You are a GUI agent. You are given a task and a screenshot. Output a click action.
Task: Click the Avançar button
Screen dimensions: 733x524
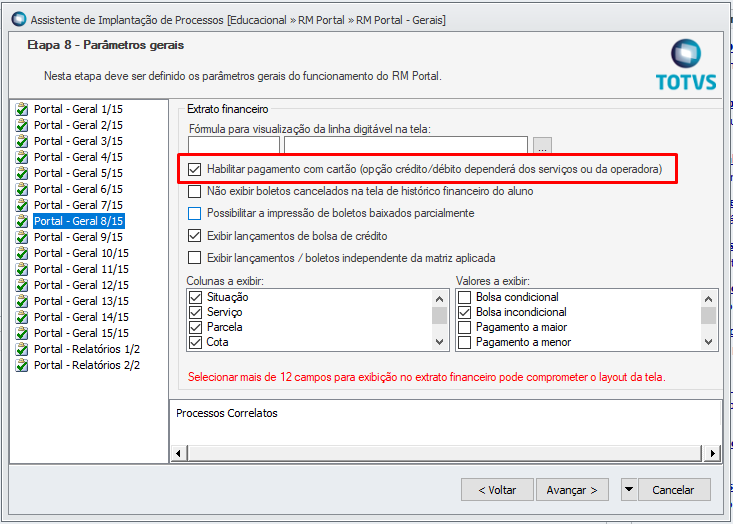(572, 489)
